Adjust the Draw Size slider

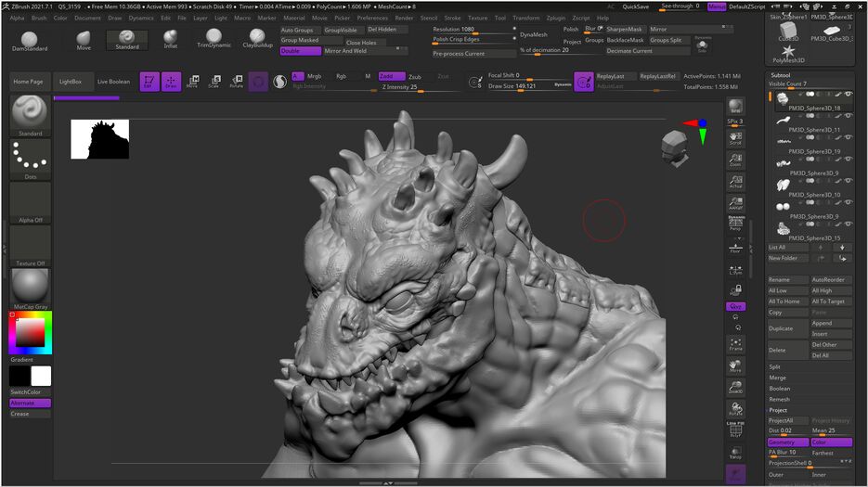pyautogui.click(x=529, y=86)
